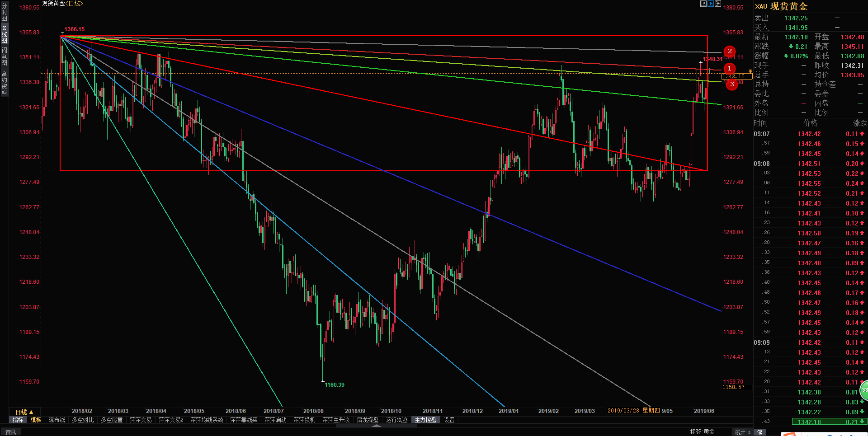868x436 pixels.
Task: Toggle the 模板 template mode button
Action: 36,420
